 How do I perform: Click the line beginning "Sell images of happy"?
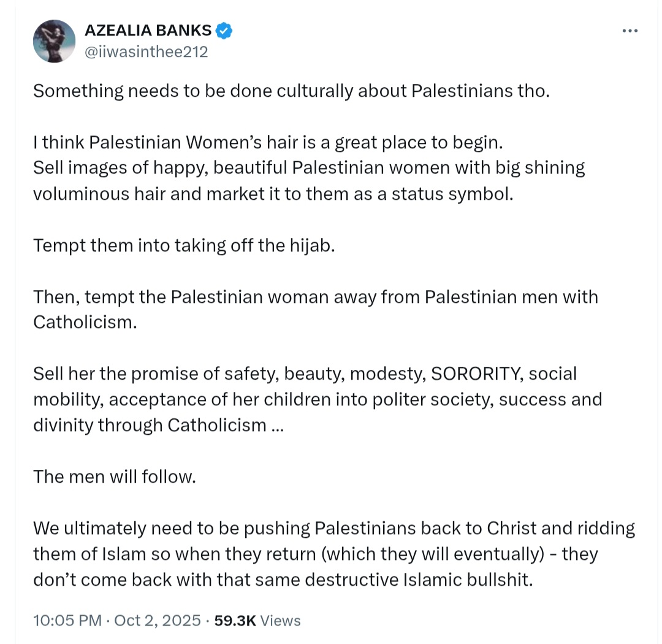[309, 168]
